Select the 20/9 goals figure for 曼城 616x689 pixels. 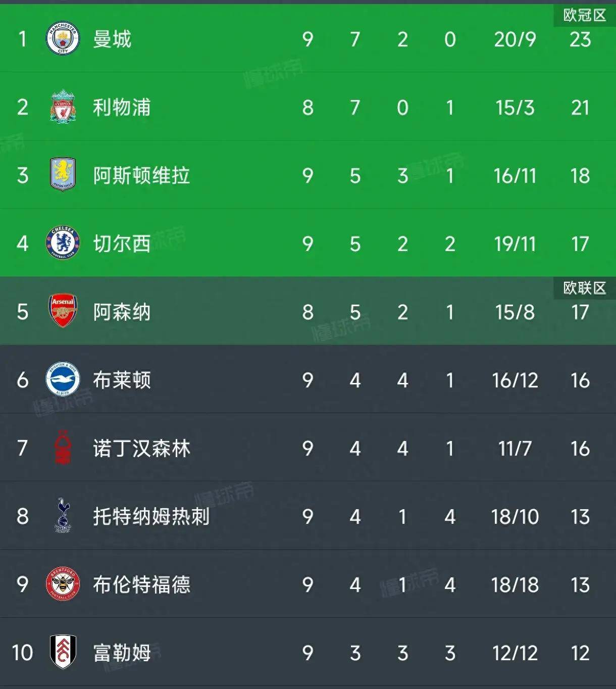tap(515, 39)
